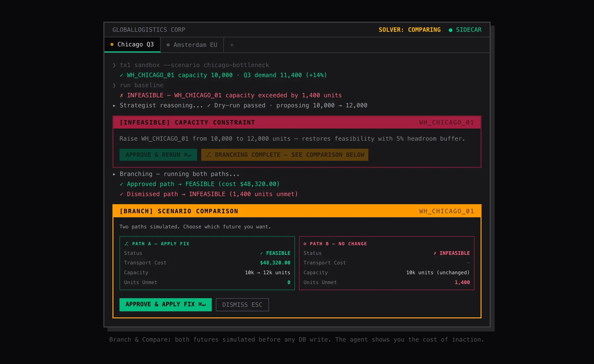Click branch icon in BRANCHING COMPLETE button

pos(208,155)
